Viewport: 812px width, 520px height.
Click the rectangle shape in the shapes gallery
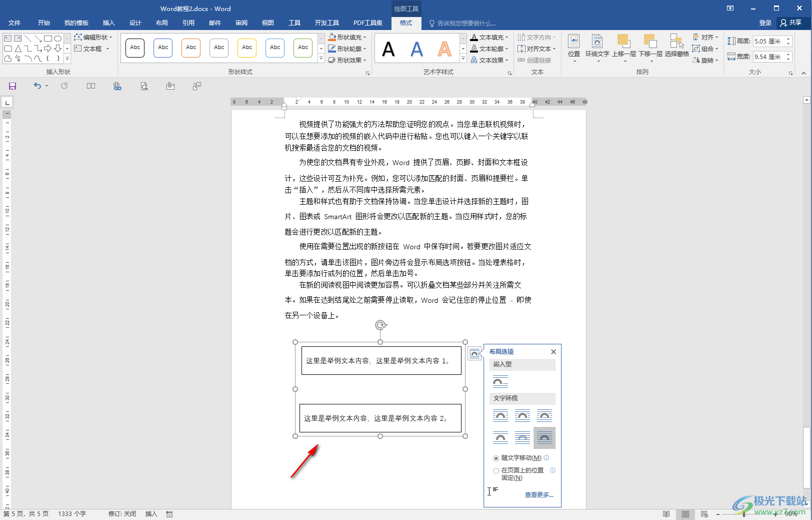pos(48,39)
